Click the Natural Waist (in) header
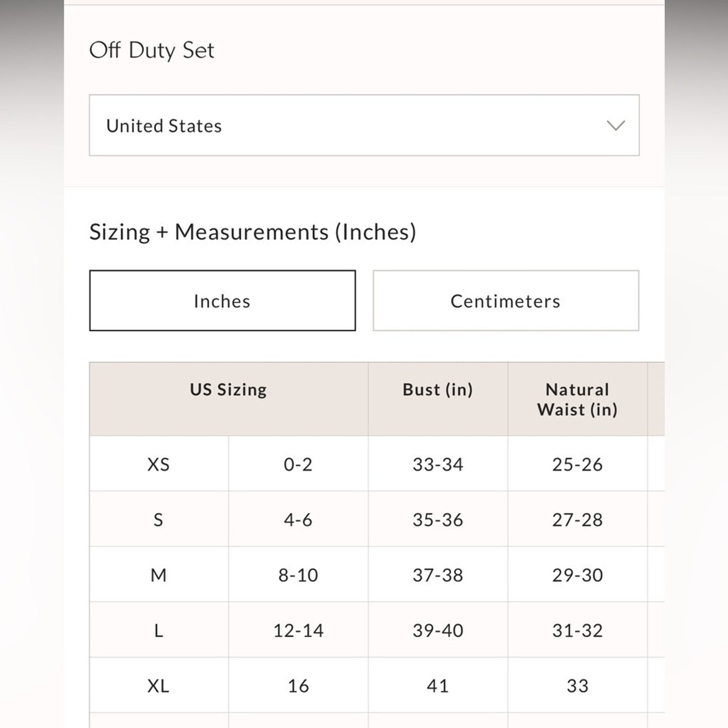The width and height of the screenshot is (728, 728). pos(577,399)
